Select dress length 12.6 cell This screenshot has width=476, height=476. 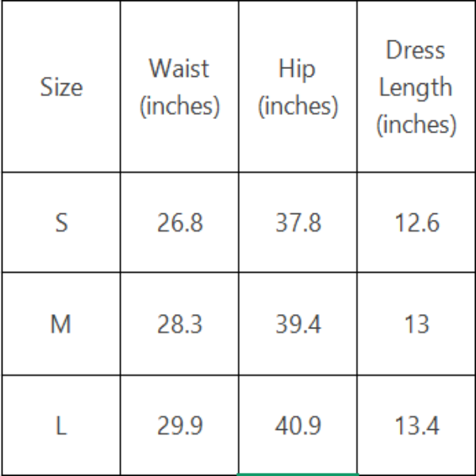click(x=416, y=223)
